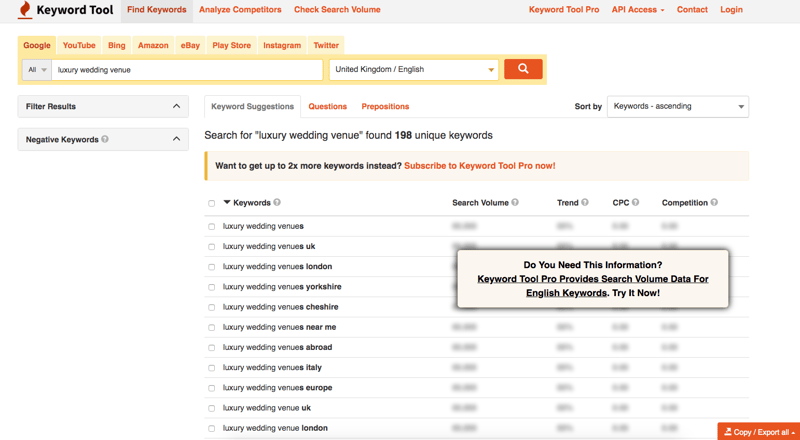Image resolution: width=800 pixels, height=440 pixels.
Task: Click the Competition column header
Action: (x=685, y=203)
